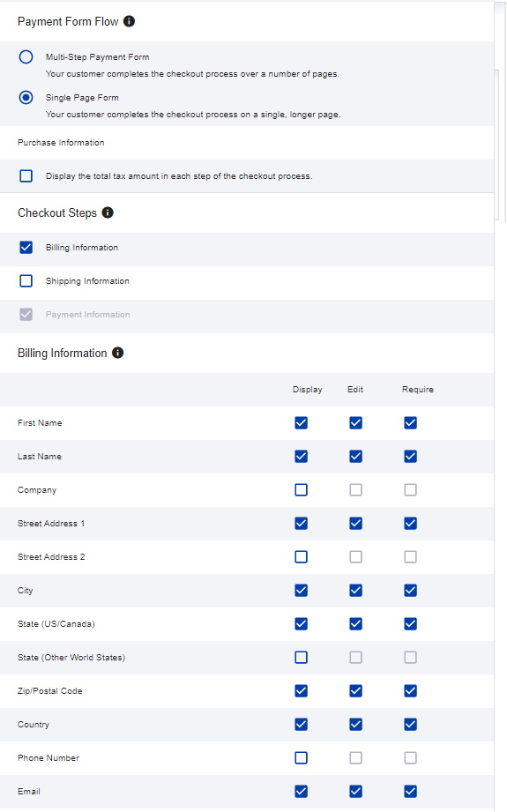
Task: Toggle Edit checkbox for State (US/Canada)
Action: [x=355, y=624]
